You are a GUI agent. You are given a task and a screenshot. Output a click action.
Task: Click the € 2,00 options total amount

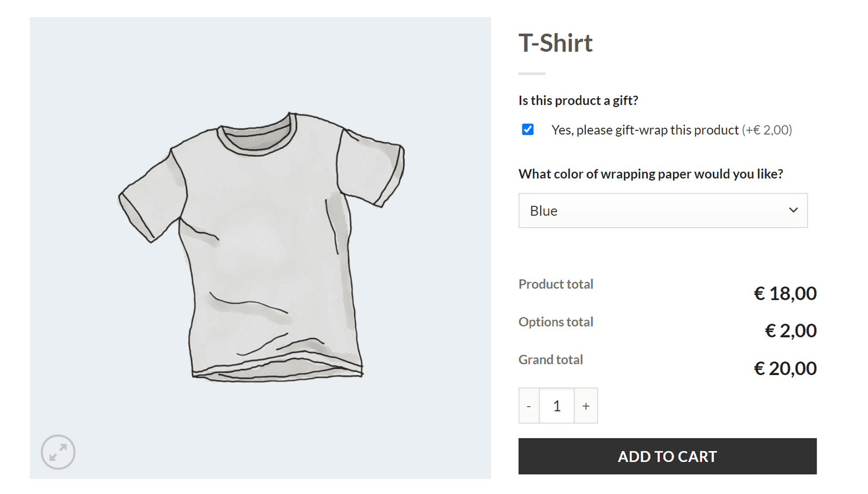point(790,331)
